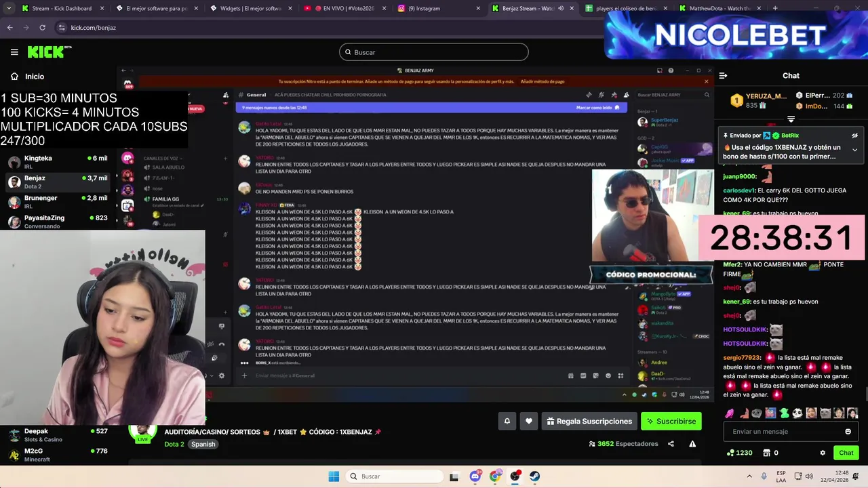This screenshot has width=868, height=488.
Task: Click Regala Suscripciones button
Action: (589, 422)
